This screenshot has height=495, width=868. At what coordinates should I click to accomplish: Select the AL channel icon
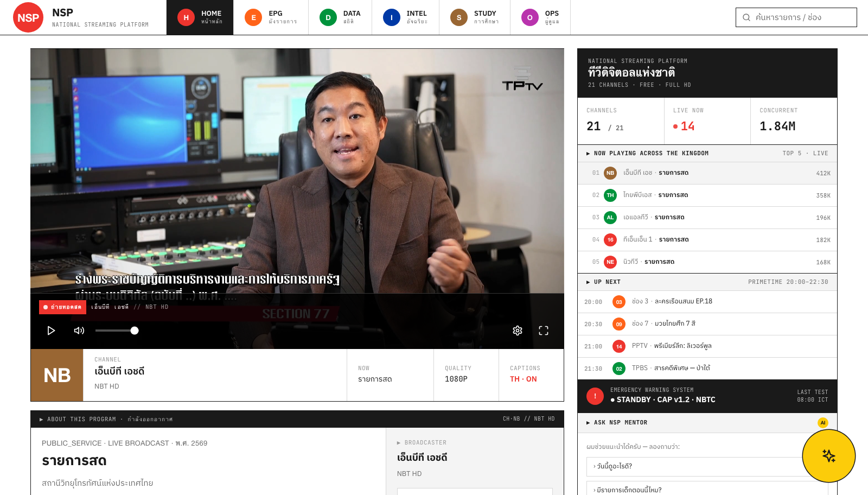610,218
